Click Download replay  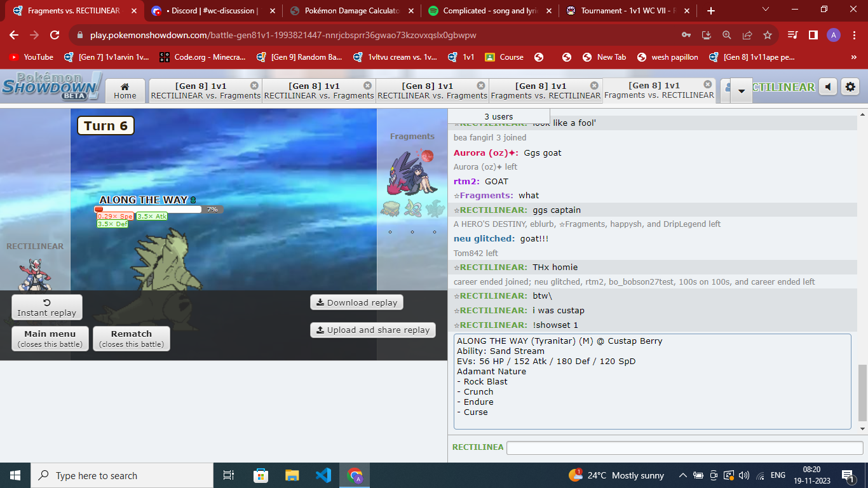point(356,302)
